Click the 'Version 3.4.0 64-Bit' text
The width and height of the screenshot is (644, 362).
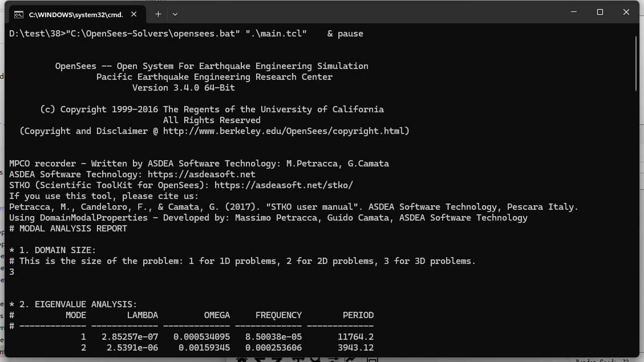[x=184, y=88]
